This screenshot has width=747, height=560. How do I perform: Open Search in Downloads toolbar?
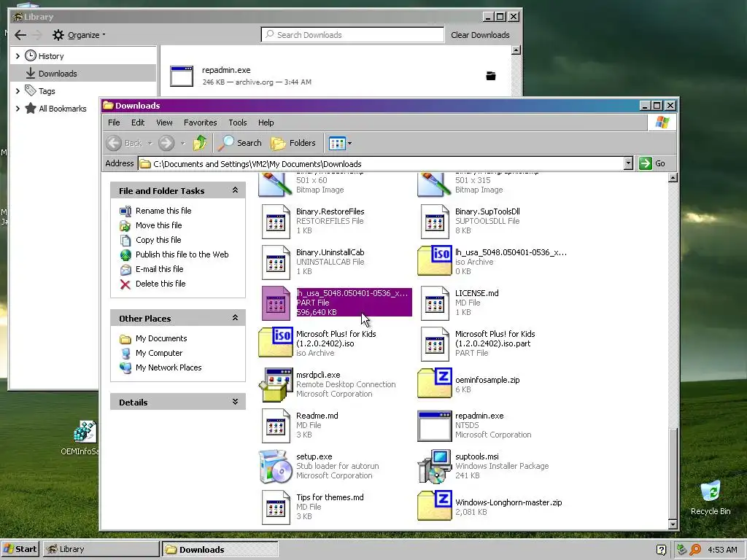(x=239, y=143)
